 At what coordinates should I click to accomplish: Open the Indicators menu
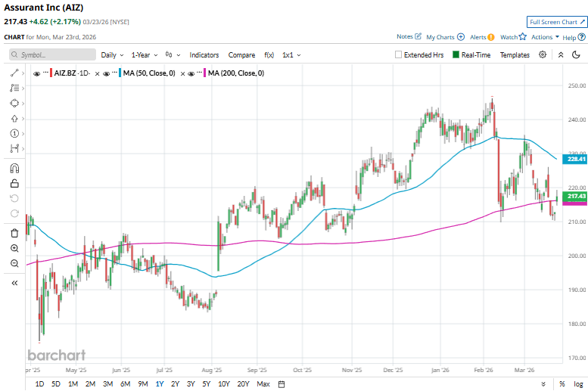[x=204, y=55]
